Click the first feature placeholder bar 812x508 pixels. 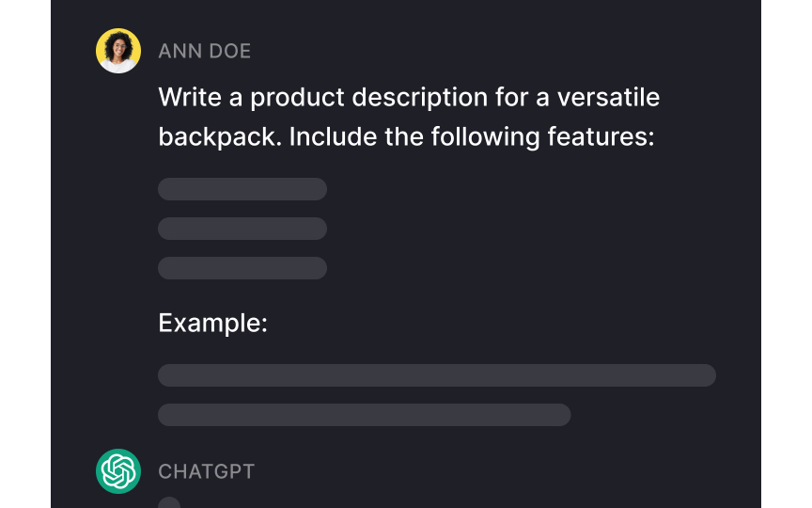(242, 189)
